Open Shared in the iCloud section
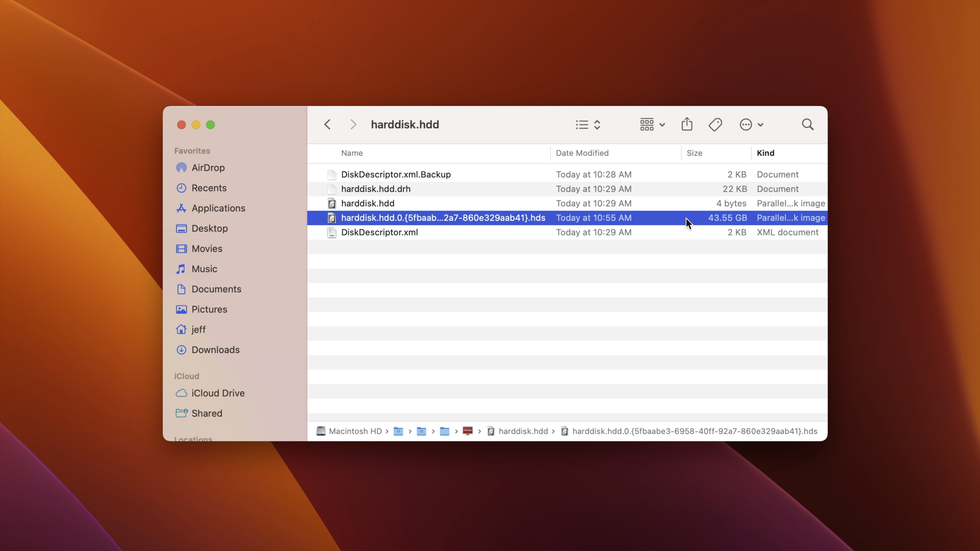This screenshot has height=551, width=980. (x=206, y=413)
